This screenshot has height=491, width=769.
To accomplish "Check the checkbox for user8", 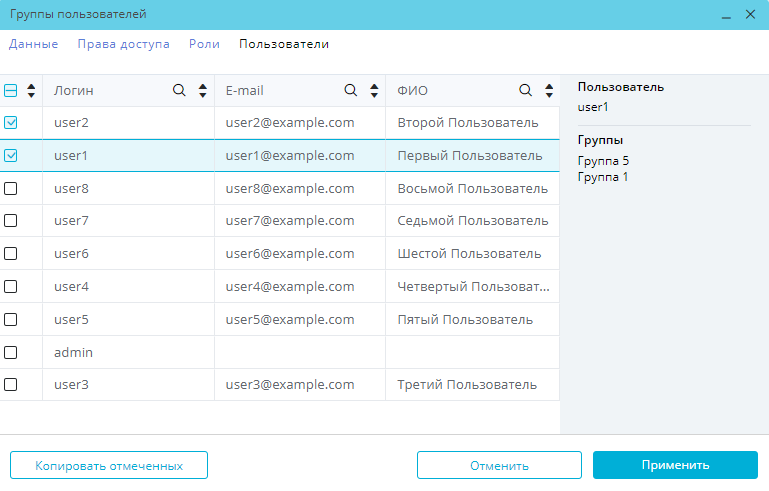I will tap(11, 188).
